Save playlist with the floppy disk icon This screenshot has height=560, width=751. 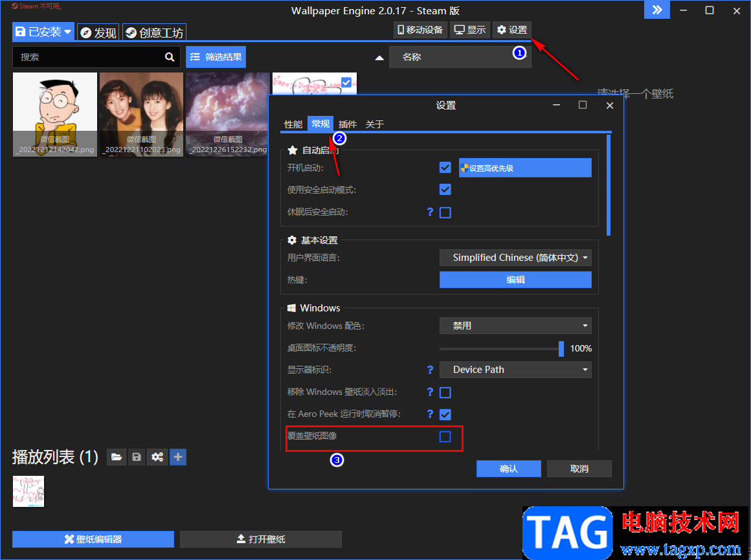137,457
